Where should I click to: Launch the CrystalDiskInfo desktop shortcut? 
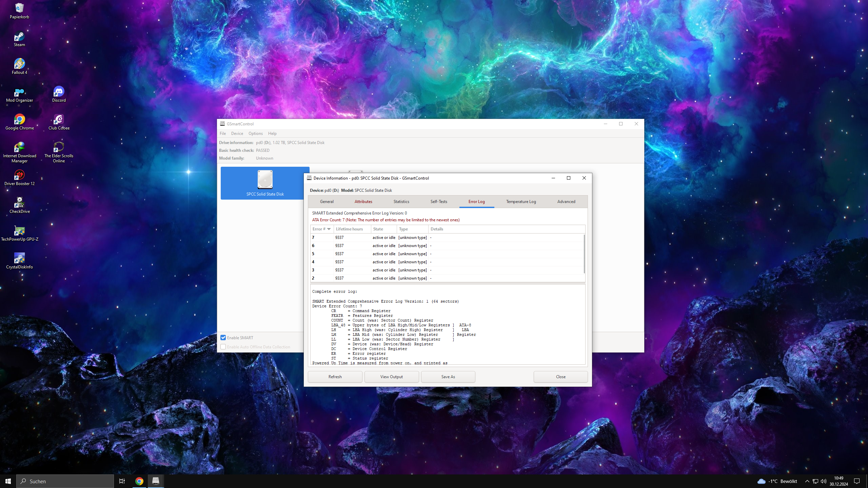point(19,260)
